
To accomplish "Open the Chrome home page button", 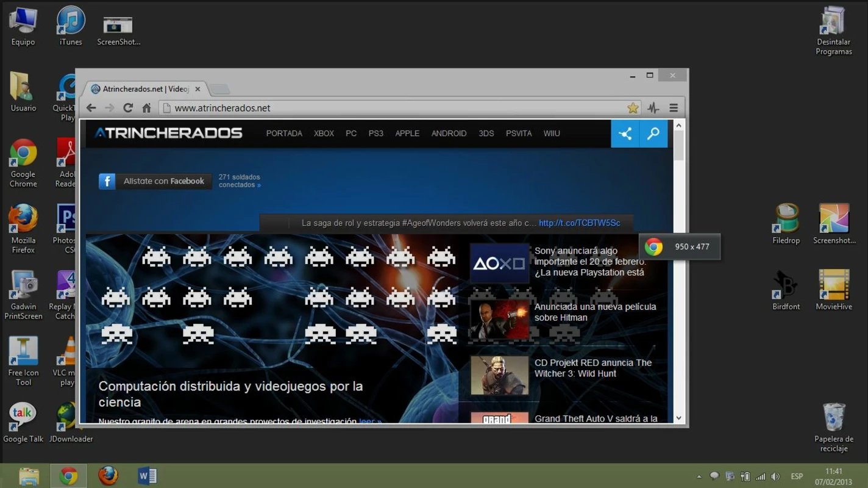I will coord(146,108).
